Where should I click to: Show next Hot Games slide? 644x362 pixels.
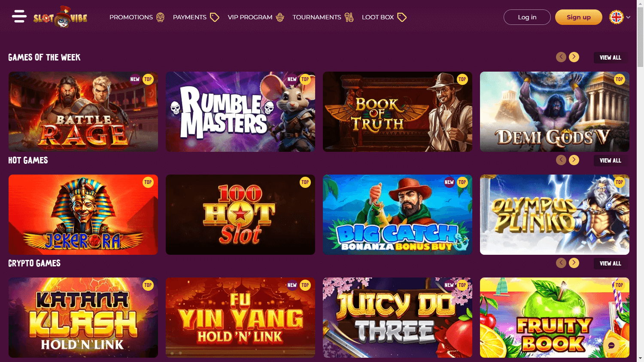pyautogui.click(x=574, y=160)
